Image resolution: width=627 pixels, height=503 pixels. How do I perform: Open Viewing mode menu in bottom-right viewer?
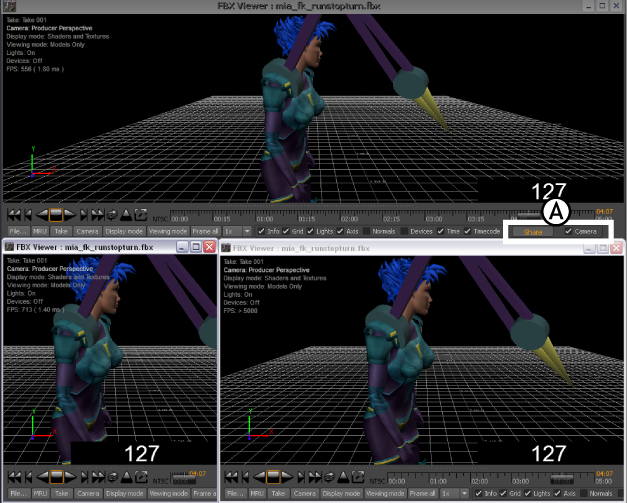(x=385, y=493)
